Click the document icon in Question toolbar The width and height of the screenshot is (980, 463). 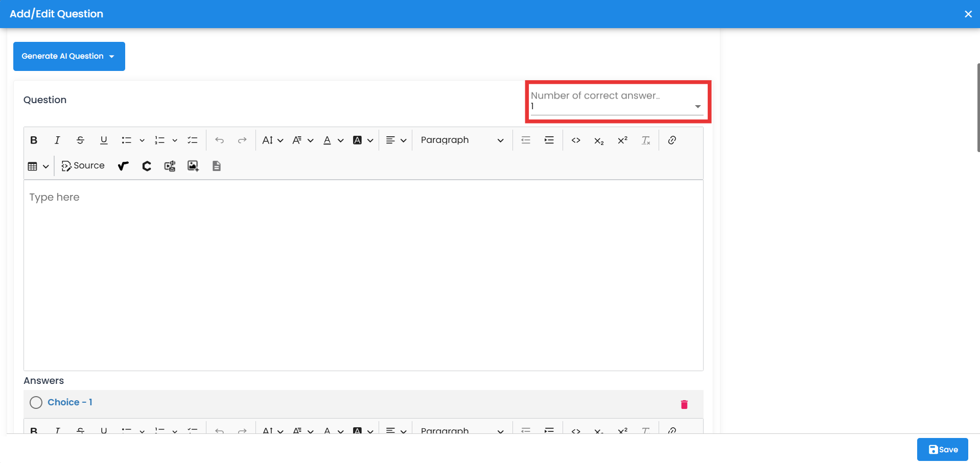pos(217,166)
